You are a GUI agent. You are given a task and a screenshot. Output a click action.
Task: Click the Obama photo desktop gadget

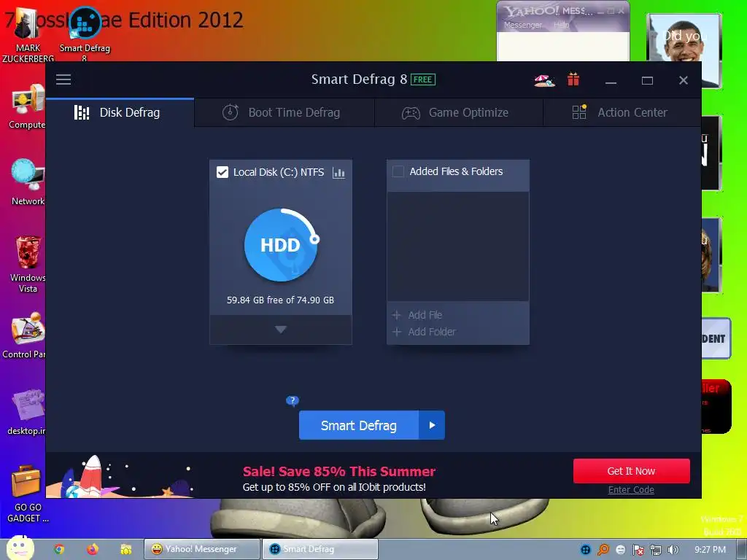684,50
